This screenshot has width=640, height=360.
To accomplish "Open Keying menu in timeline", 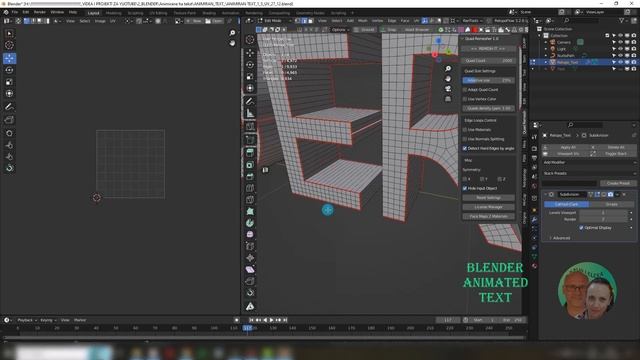I will coord(48,320).
